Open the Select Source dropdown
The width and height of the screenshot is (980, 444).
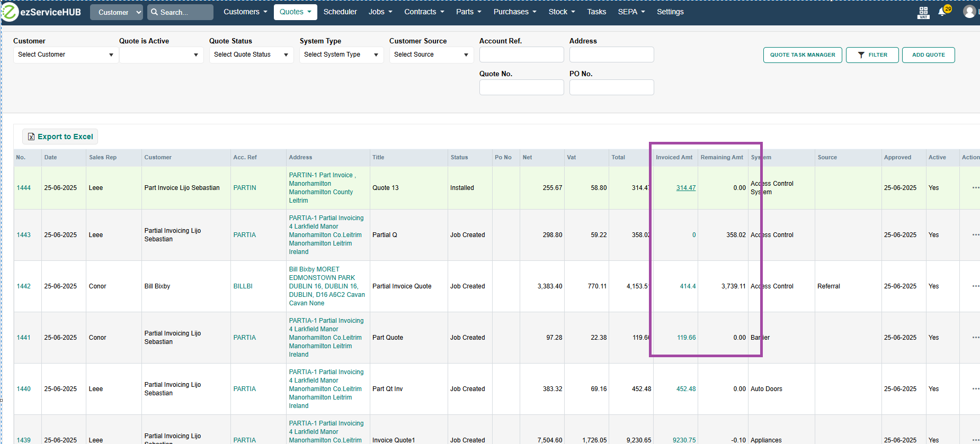coord(431,55)
